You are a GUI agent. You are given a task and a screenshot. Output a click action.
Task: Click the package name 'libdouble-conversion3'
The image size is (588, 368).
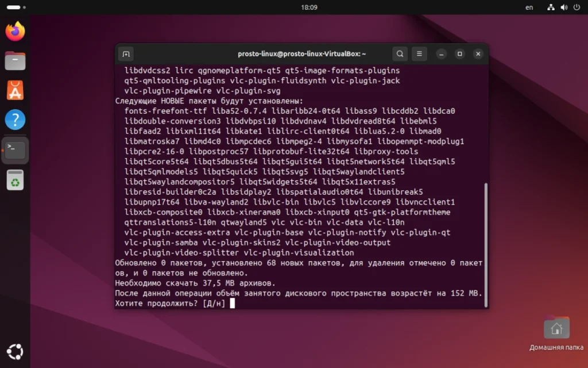pos(172,121)
